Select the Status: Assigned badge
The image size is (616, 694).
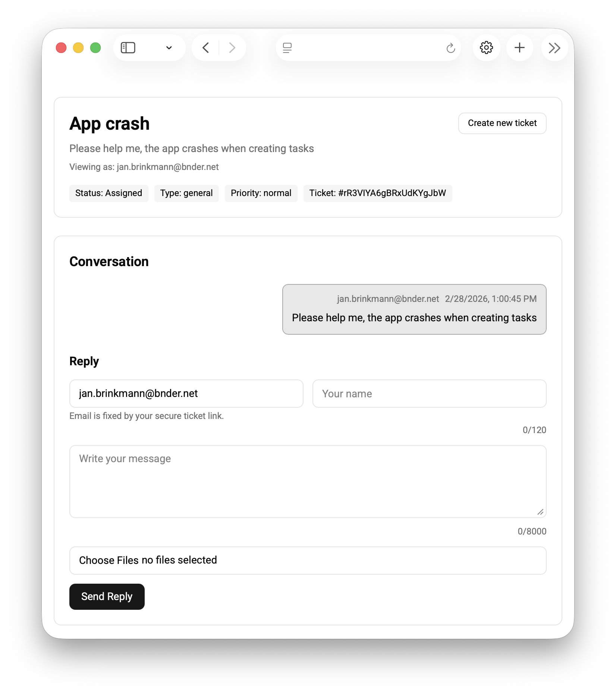[x=109, y=193]
